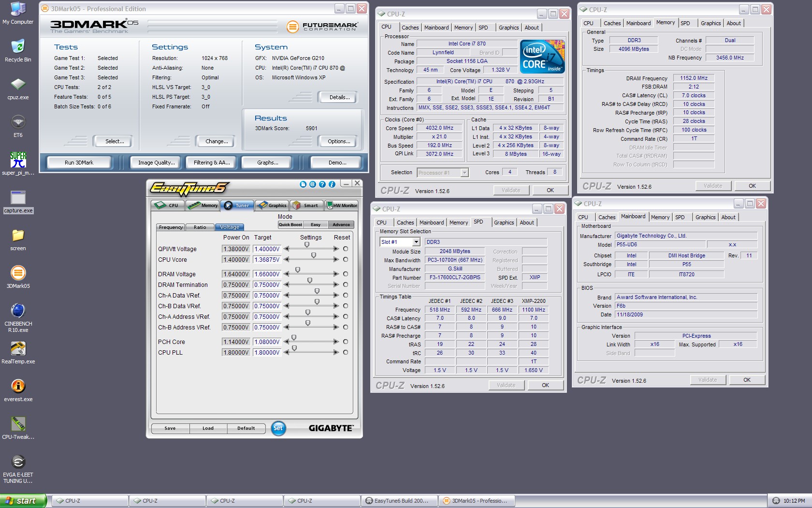Select reset radio for CPU Vcore
This screenshot has height=508, width=812.
coord(346,259)
